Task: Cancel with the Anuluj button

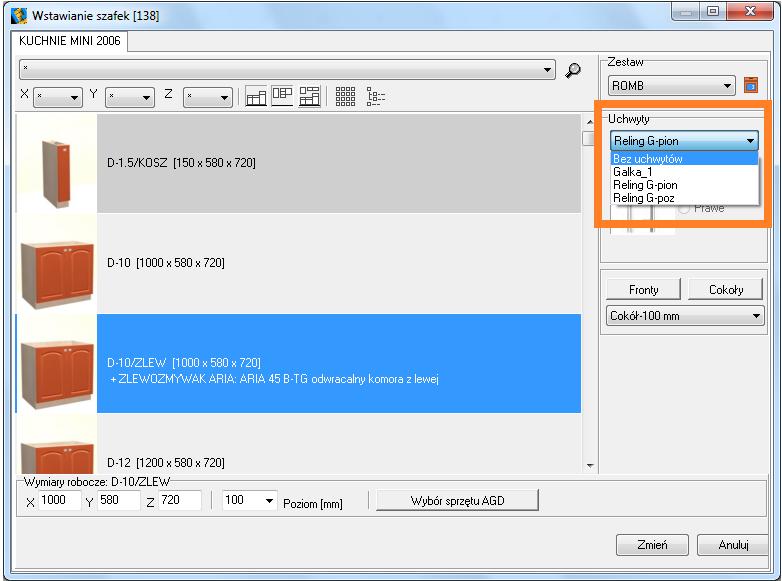Action: pos(733,545)
